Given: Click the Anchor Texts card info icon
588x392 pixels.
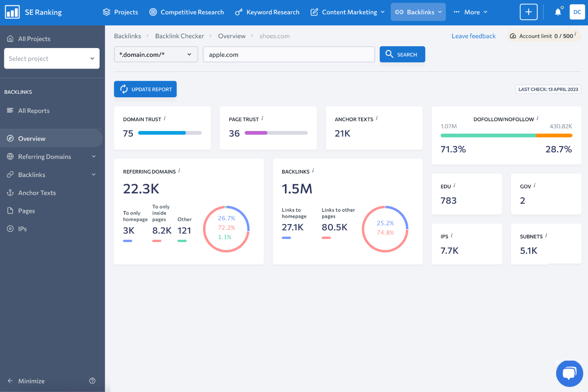Looking at the screenshot, I should [377, 118].
